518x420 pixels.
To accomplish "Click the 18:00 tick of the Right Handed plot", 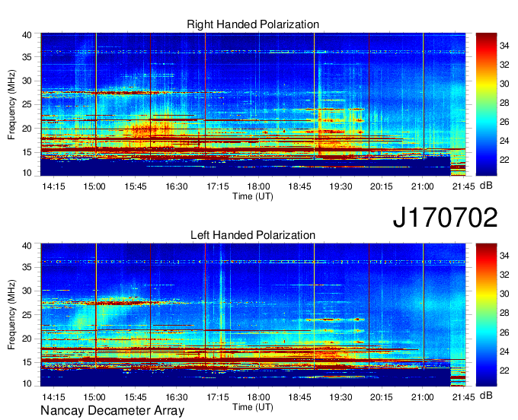I will pyautogui.click(x=259, y=186).
